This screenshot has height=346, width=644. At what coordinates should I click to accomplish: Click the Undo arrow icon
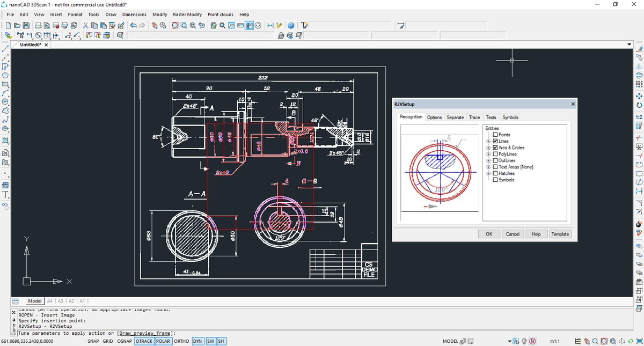133,25
